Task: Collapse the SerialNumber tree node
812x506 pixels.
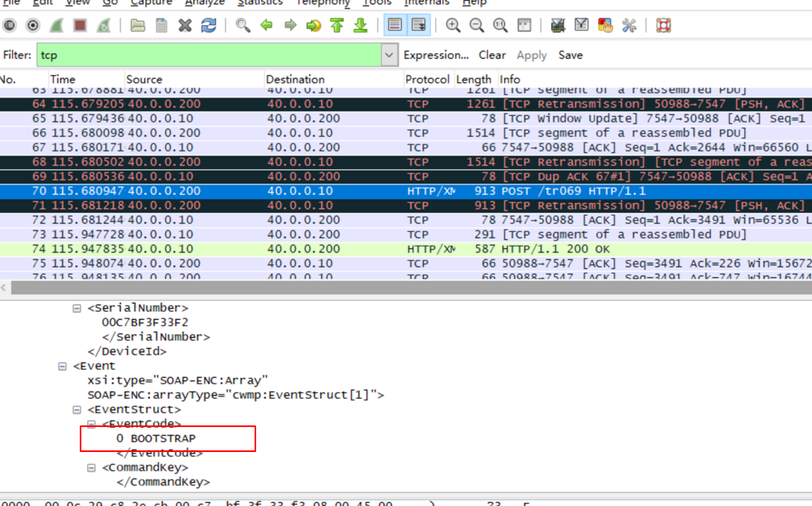Action: click(77, 308)
